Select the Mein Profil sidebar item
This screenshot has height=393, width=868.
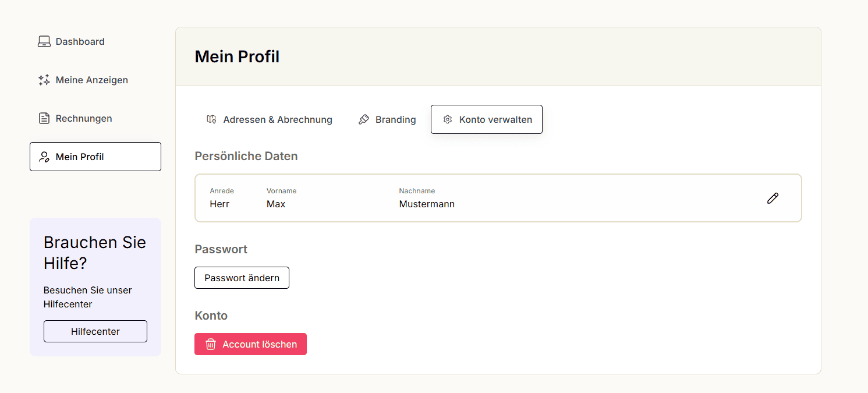95,157
